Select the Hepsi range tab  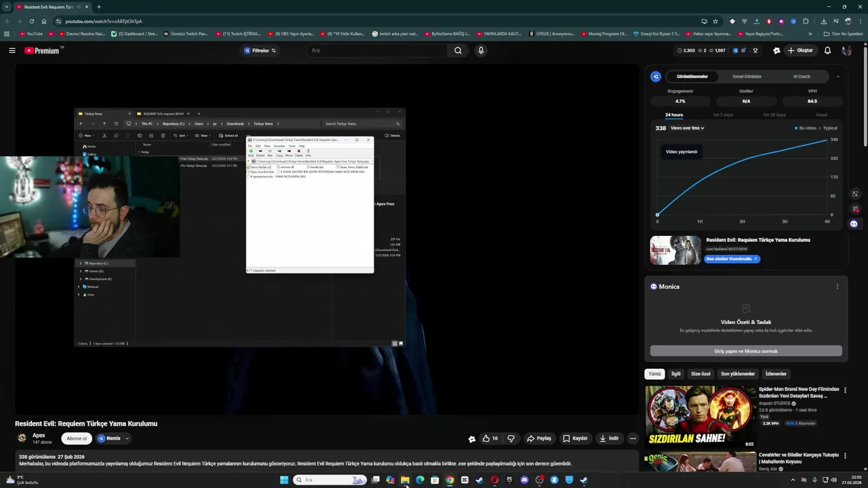coord(821,115)
